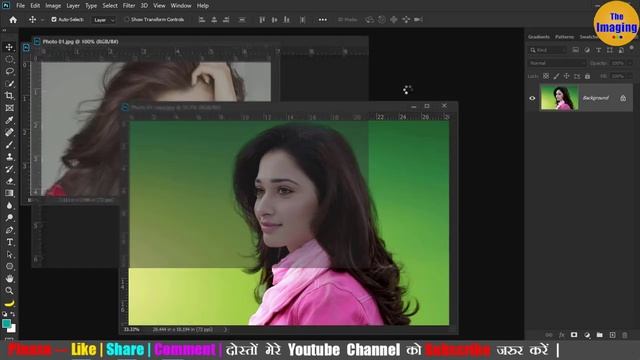Select the History Brush tool

pos(9,169)
